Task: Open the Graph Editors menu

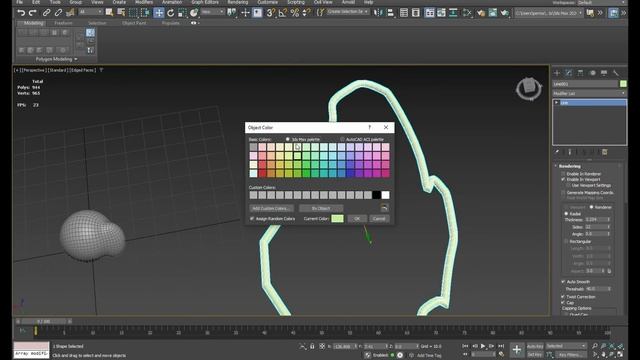Action: (x=205, y=2)
